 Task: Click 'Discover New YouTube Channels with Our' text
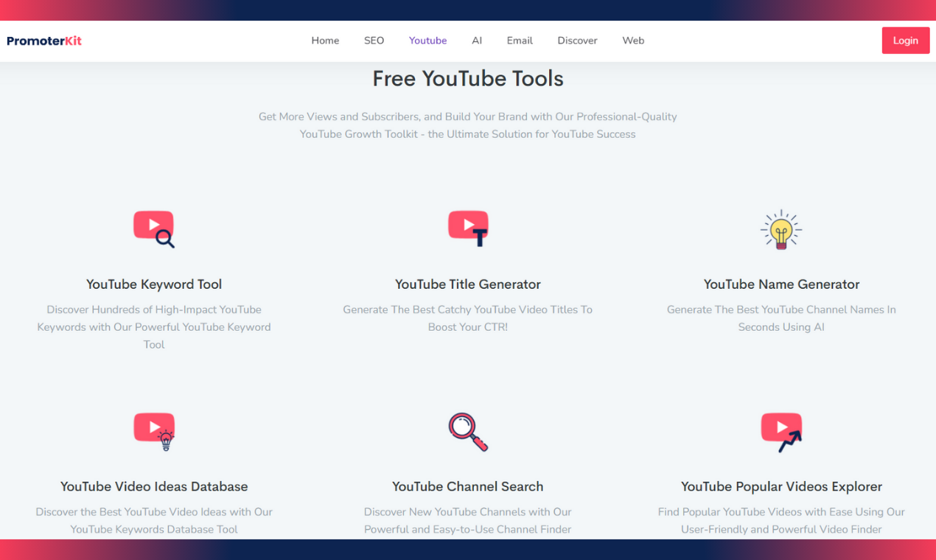click(x=468, y=520)
